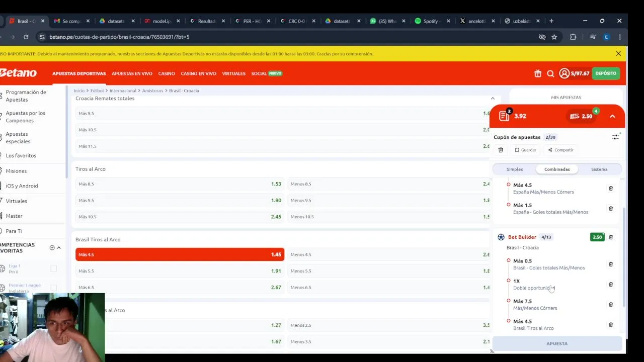This screenshot has height=362, width=644.
Task: Switch to the Sistema betslip tab
Action: pyautogui.click(x=599, y=169)
